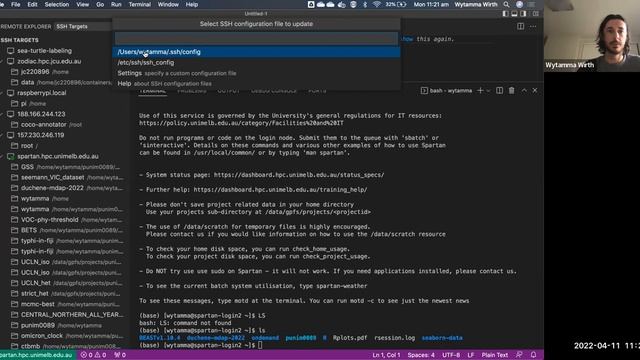Click the New Terminal plus icon

(480, 90)
